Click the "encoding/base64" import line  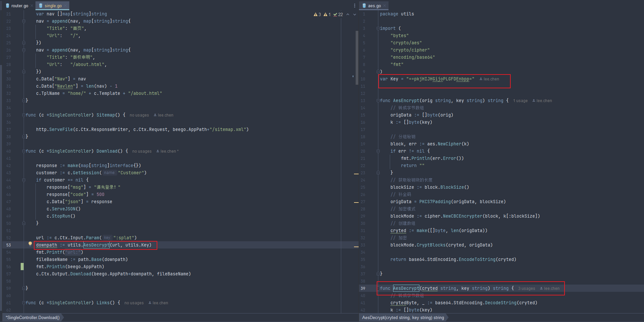click(x=412, y=57)
